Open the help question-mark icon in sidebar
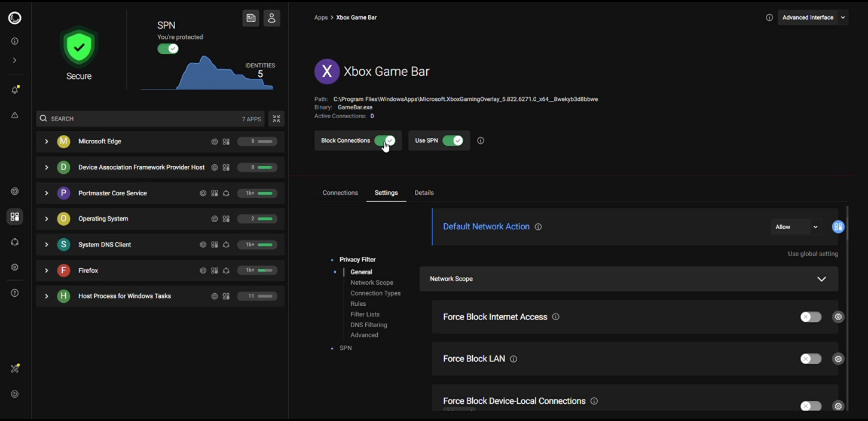This screenshot has height=421, width=868. click(x=15, y=293)
